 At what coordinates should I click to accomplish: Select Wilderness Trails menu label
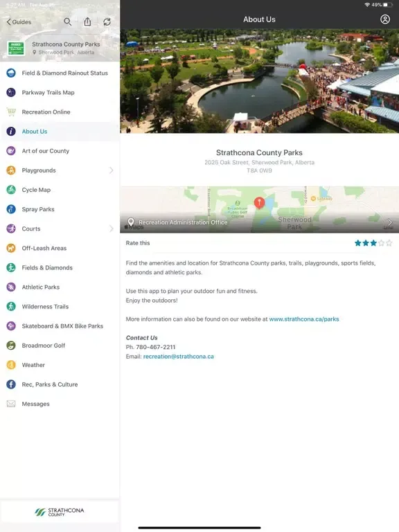(x=45, y=306)
